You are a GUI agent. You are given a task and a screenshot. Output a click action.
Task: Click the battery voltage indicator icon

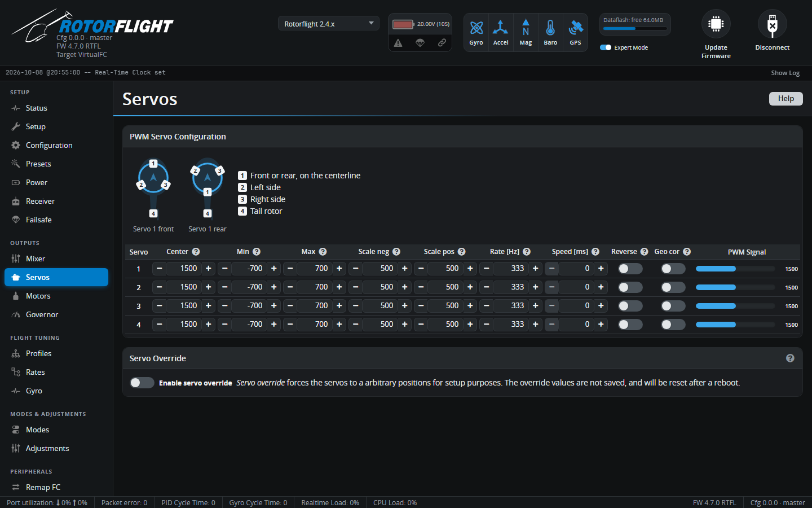pos(403,24)
